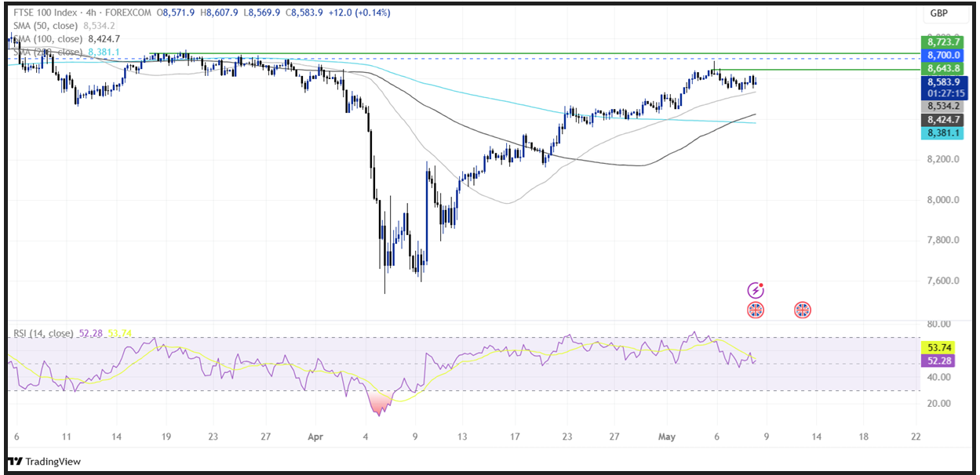Select the RSI (14, close) legend
Image resolution: width=980 pixels, height=475 pixels.
tap(43, 333)
